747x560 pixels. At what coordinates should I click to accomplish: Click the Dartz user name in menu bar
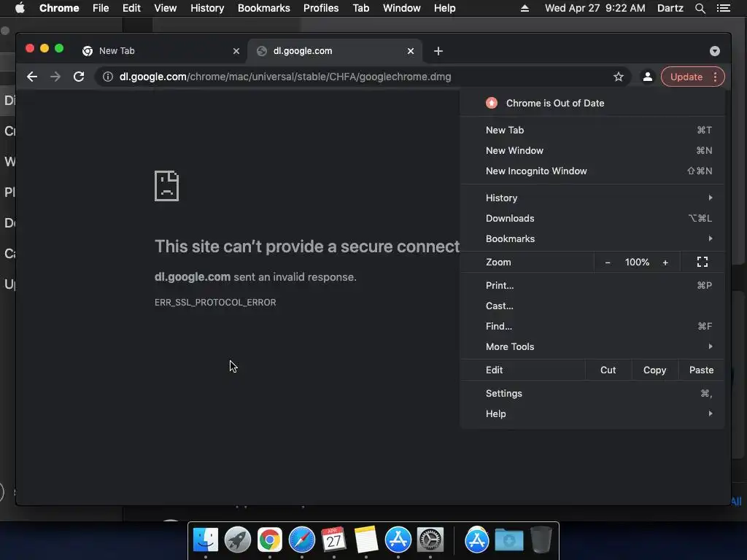[x=670, y=8]
